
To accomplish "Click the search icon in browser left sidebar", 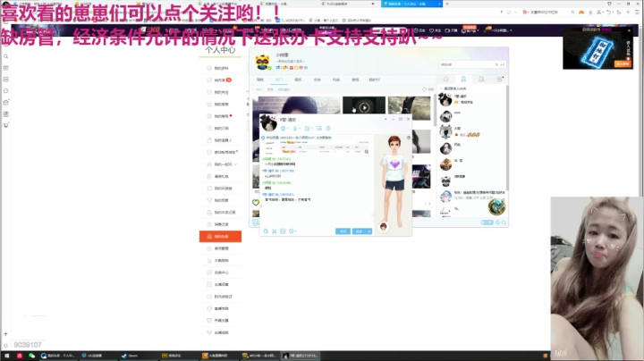I will click(x=5, y=56).
